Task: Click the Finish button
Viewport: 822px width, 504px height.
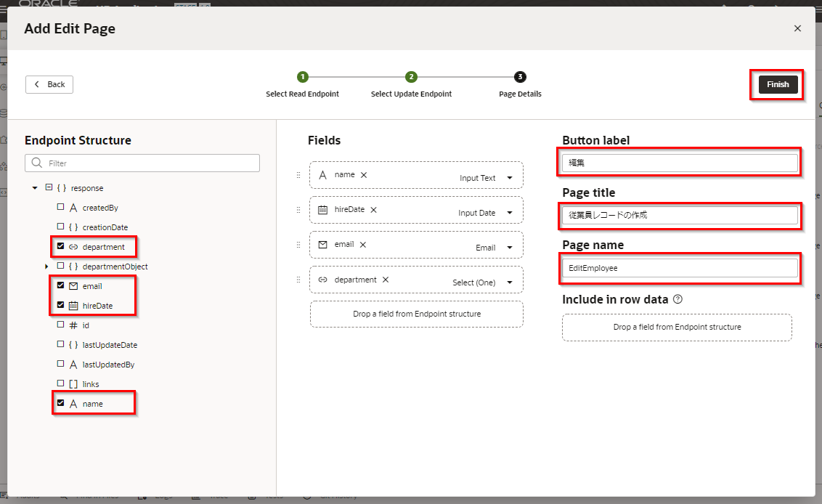Action: click(778, 84)
